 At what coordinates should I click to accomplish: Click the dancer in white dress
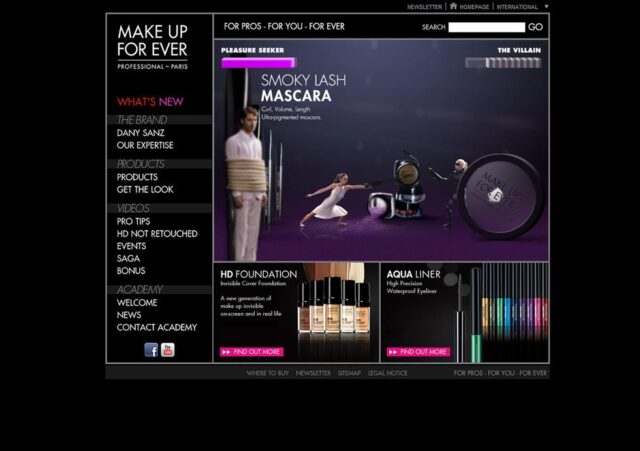coord(335,199)
